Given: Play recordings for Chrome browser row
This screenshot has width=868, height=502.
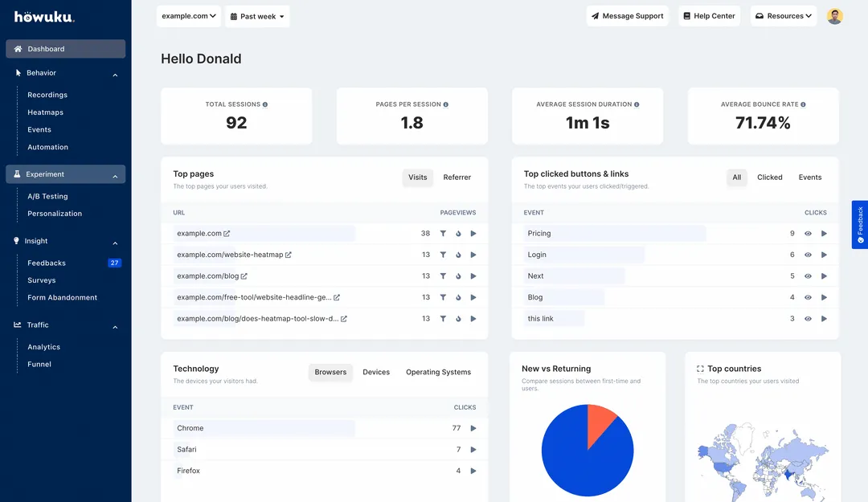Looking at the screenshot, I should tap(473, 429).
